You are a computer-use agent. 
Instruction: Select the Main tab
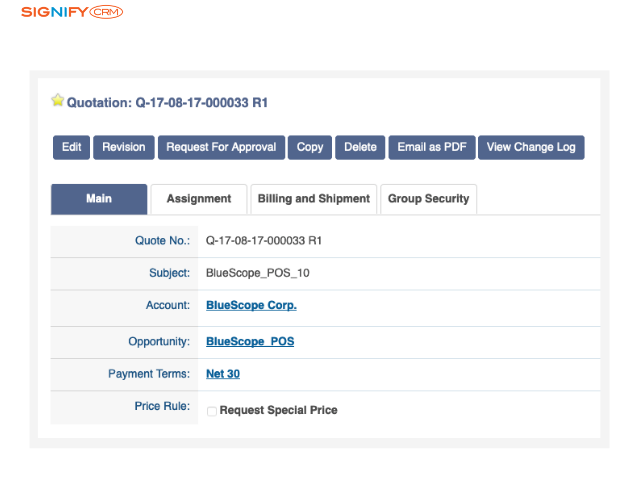pyautogui.click(x=99, y=199)
